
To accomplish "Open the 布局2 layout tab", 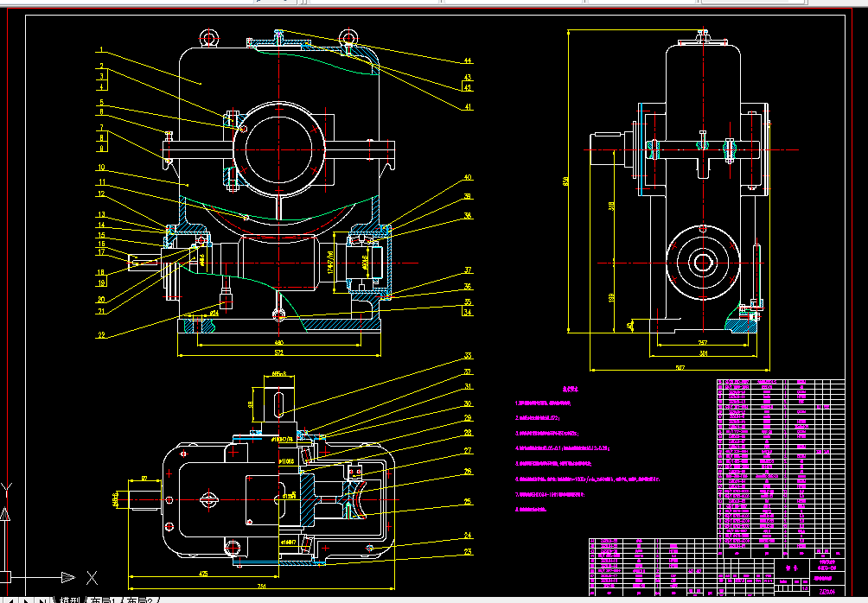I will (x=141, y=600).
